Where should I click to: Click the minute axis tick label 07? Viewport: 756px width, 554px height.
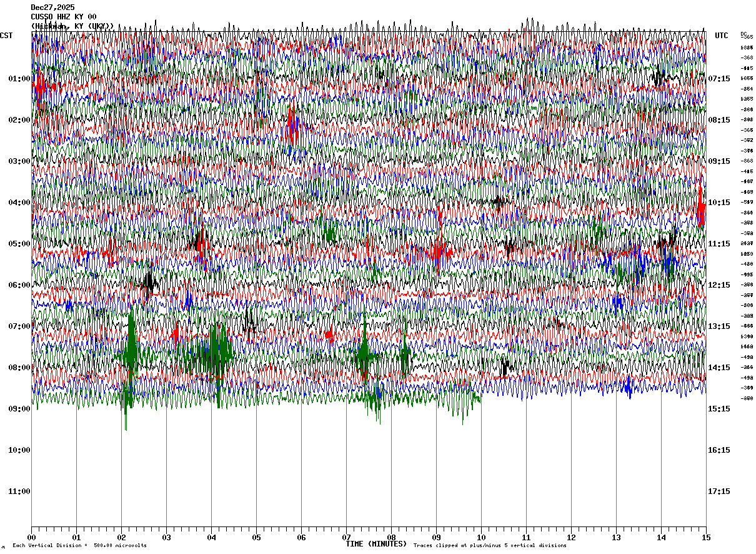click(x=346, y=537)
